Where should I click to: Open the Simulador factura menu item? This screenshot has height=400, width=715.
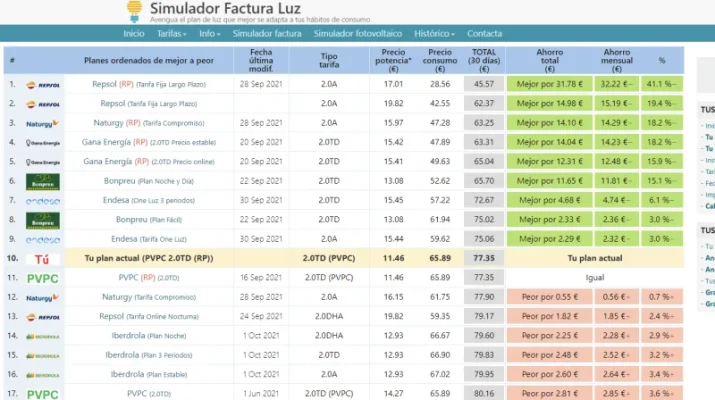coord(267,34)
